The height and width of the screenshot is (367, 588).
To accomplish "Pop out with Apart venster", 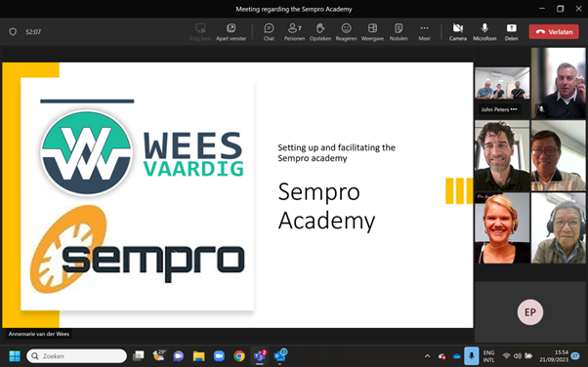I will 231,32.
